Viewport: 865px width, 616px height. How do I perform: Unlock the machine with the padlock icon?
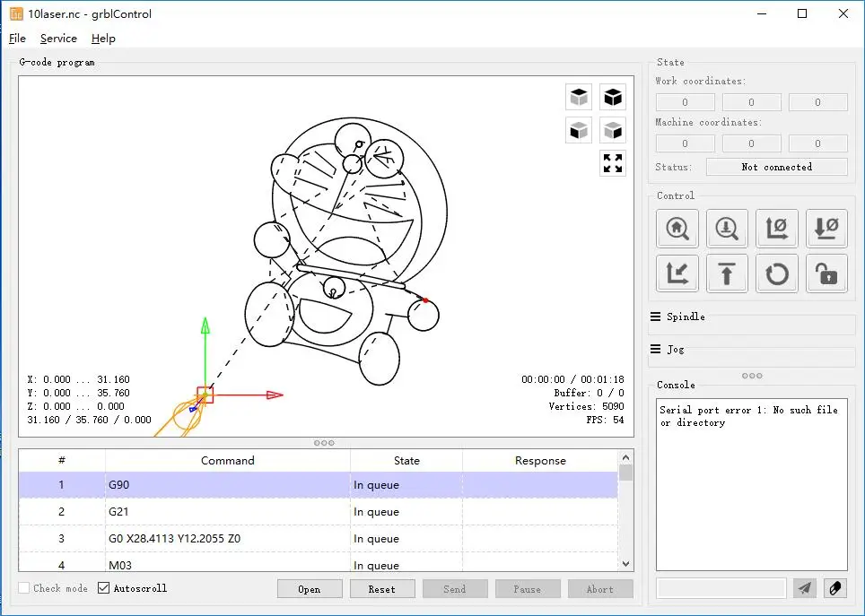(826, 273)
